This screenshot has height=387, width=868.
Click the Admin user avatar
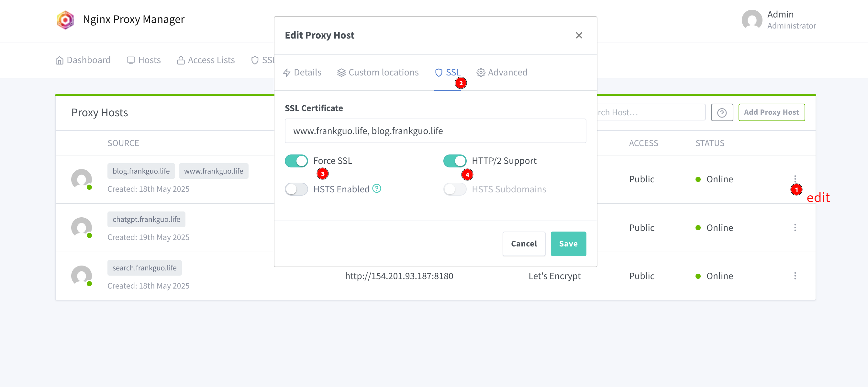pyautogui.click(x=751, y=20)
